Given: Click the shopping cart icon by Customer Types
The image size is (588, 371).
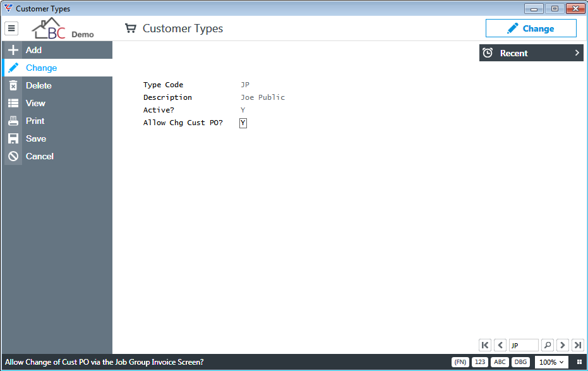Looking at the screenshot, I should (x=131, y=28).
